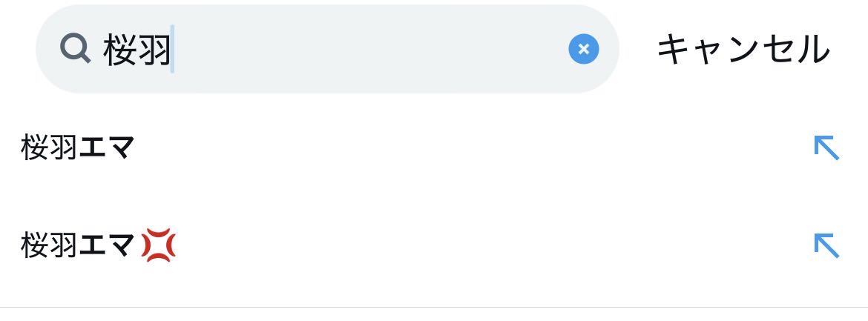Tap the 桜羽 prefix in the emoji suggestion
Viewport: 868px width, 321px height.
[x=49, y=246]
